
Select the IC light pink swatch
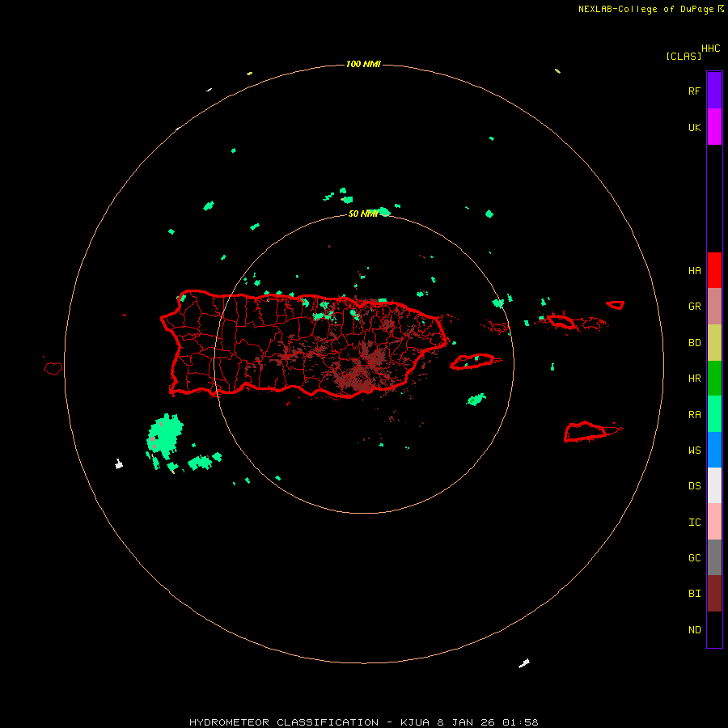[x=714, y=522]
